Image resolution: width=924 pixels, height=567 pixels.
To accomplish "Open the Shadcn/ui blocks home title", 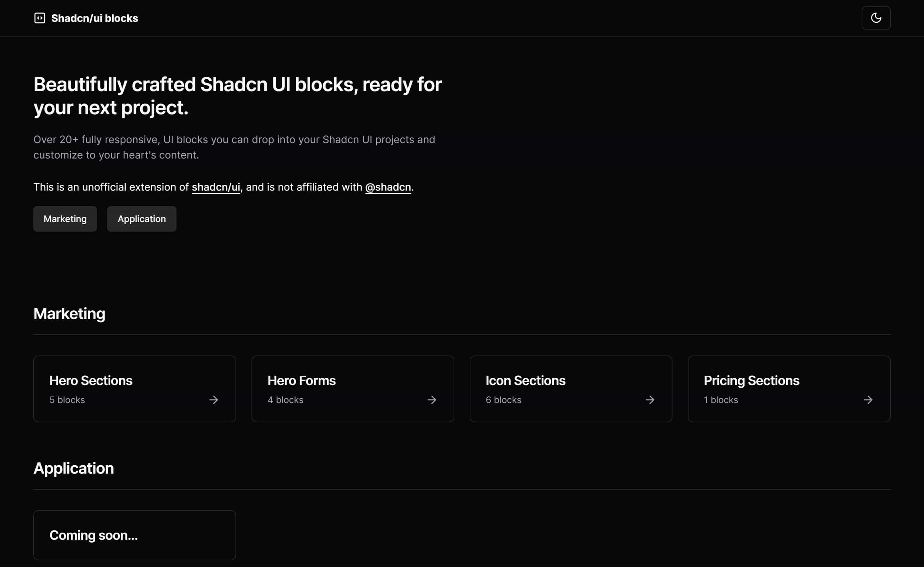I will pyautogui.click(x=95, y=18).
